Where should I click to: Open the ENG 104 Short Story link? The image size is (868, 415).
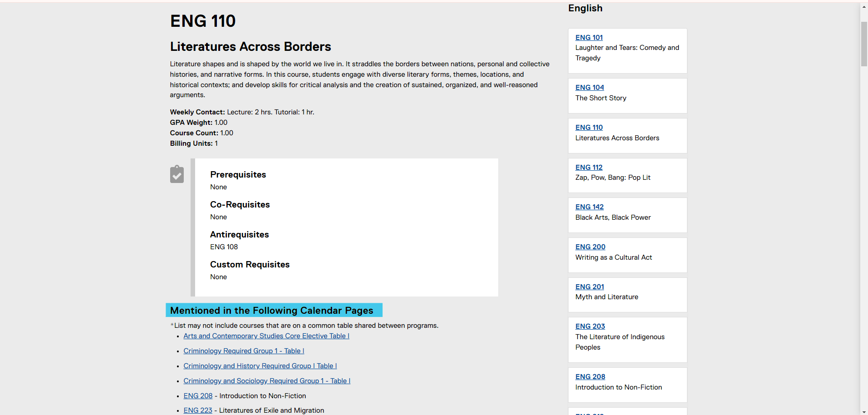pos(589,88)
